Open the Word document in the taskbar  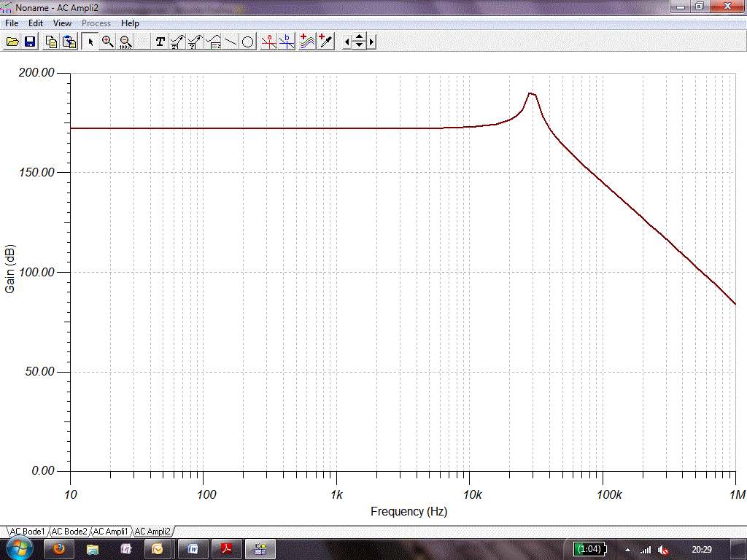coord(193,550)
